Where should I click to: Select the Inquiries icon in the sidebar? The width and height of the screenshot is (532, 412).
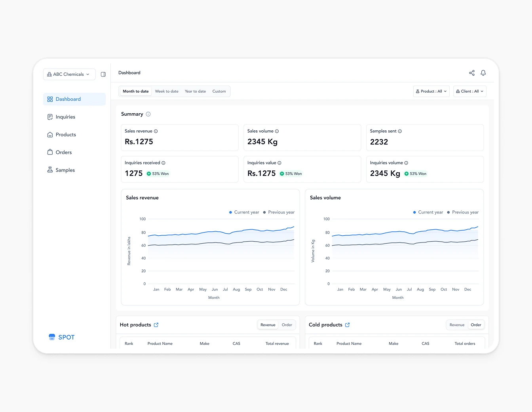tap(50, 116)
